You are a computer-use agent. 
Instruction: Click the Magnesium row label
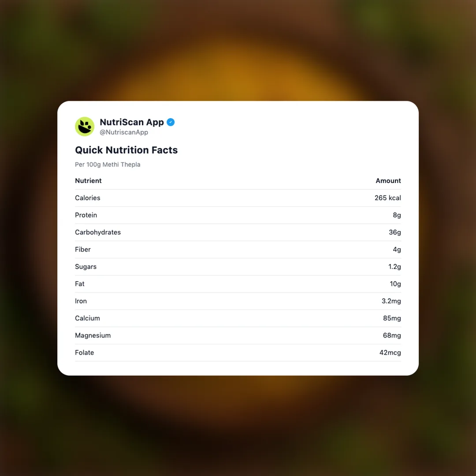(93, 335)
